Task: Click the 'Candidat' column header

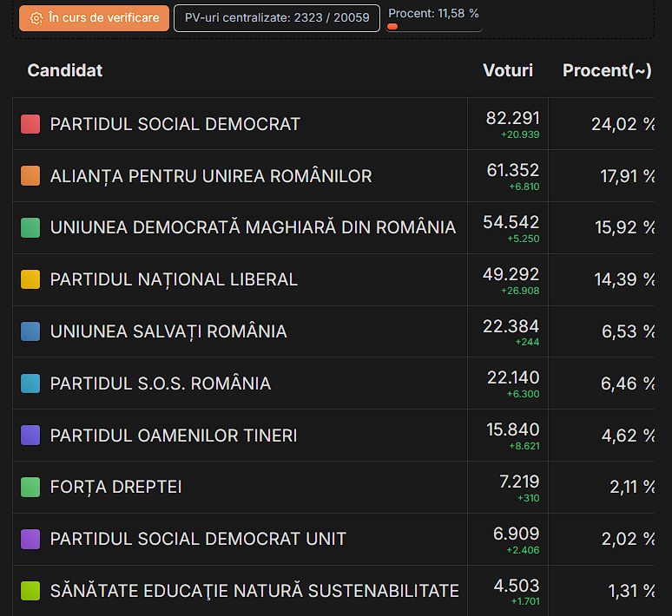Action: 65,70
